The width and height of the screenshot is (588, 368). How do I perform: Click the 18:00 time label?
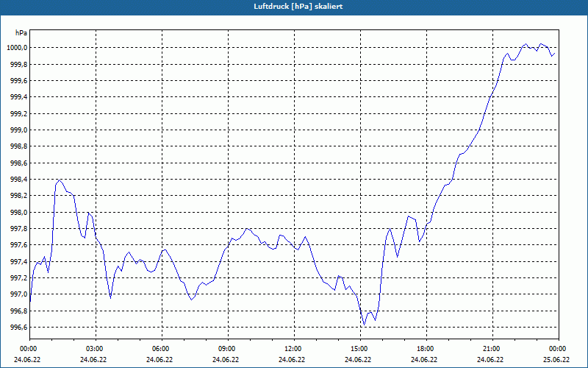click(x=425, y=349)
